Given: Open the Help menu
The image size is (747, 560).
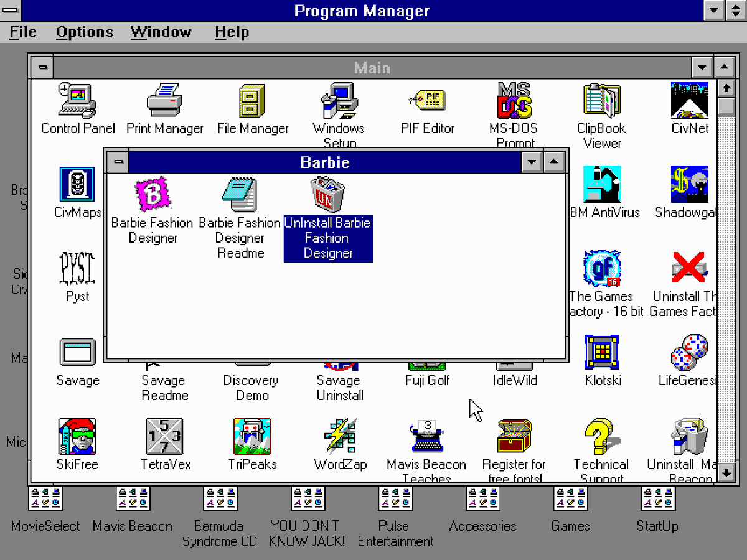Looking at the screenshot, I should click(x=232, y=32).
